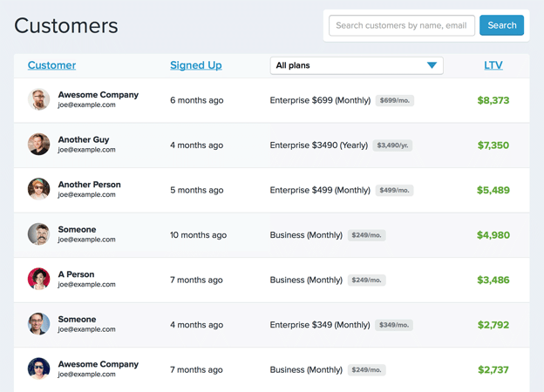Click the blue arrow on plans dropdown

tap(432, 65)
